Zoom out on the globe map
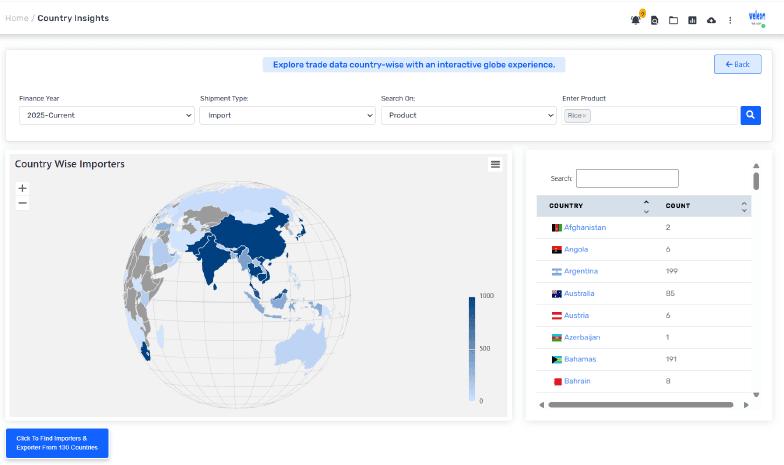Viewport: 784px width, 465px height. point(23,203)
